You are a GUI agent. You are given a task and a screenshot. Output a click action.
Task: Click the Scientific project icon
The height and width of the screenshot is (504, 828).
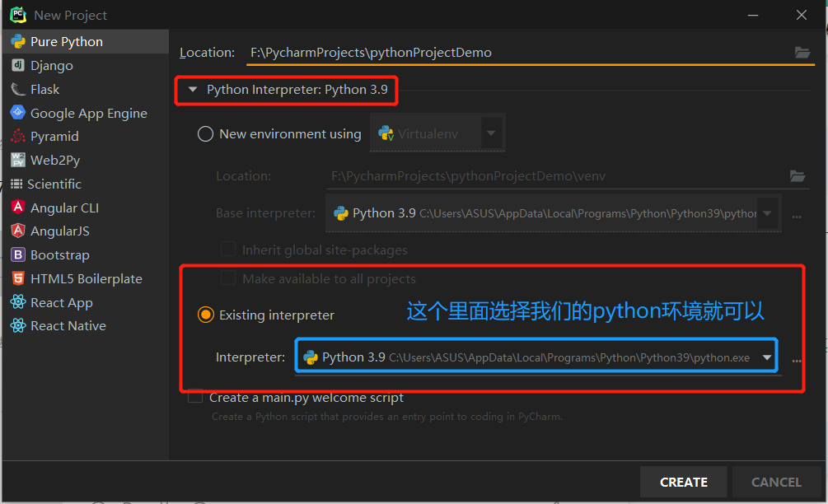[16, 184]
